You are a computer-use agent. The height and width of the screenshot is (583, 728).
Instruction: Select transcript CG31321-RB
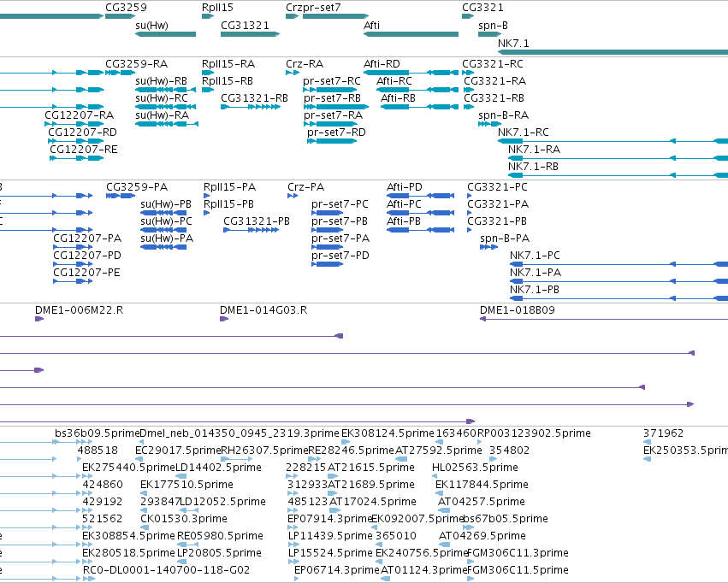click(x=251, y=107)
